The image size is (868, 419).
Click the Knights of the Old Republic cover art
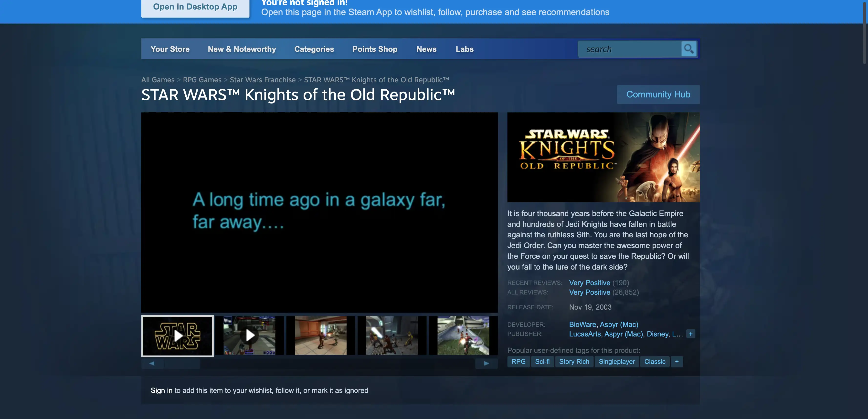603,157
